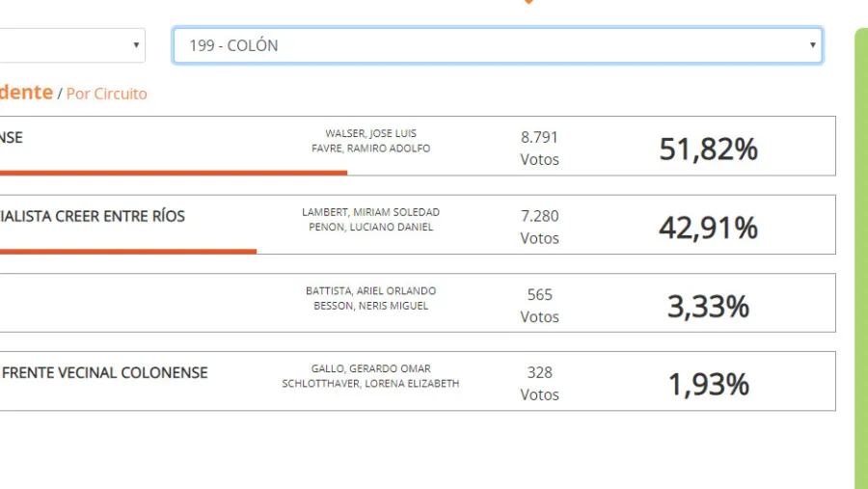This screenshot has height=489, width=868.
Task: Click the orange pointer marker at the top
Action: click(x=528, y=2)
